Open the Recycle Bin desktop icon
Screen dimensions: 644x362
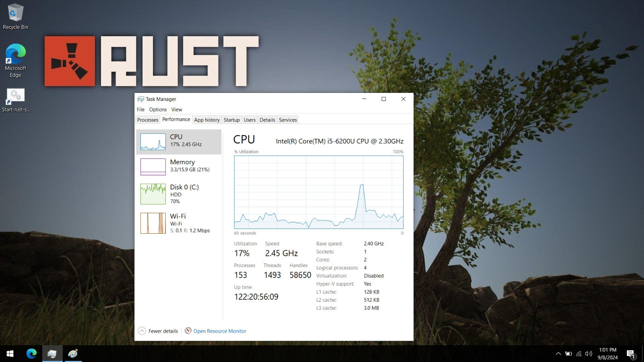15,16
